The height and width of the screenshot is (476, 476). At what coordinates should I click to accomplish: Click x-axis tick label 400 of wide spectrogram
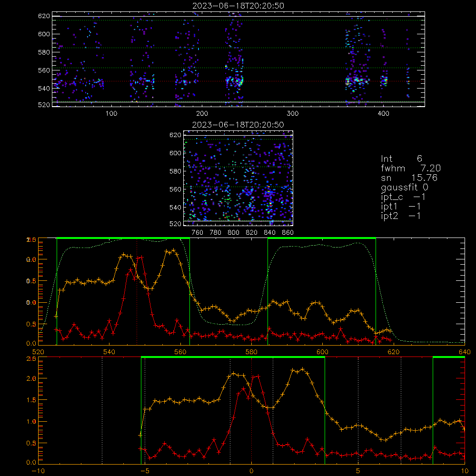pos(383,114)
